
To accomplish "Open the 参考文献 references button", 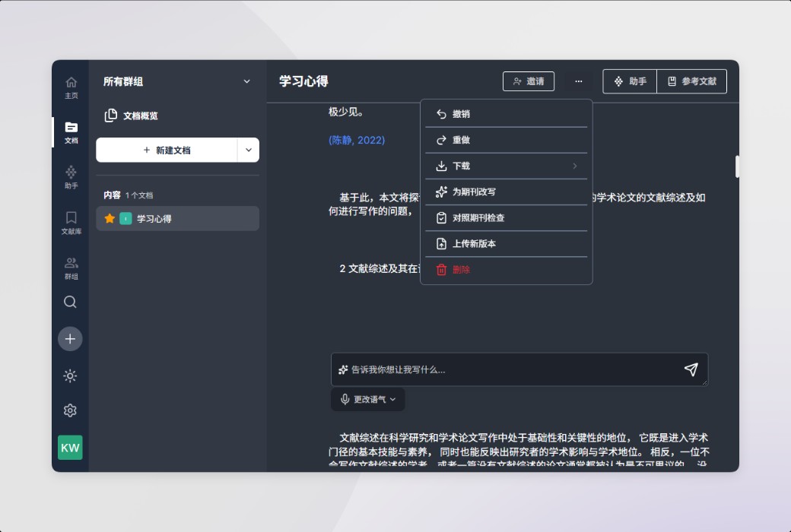I will pos(691,81).
